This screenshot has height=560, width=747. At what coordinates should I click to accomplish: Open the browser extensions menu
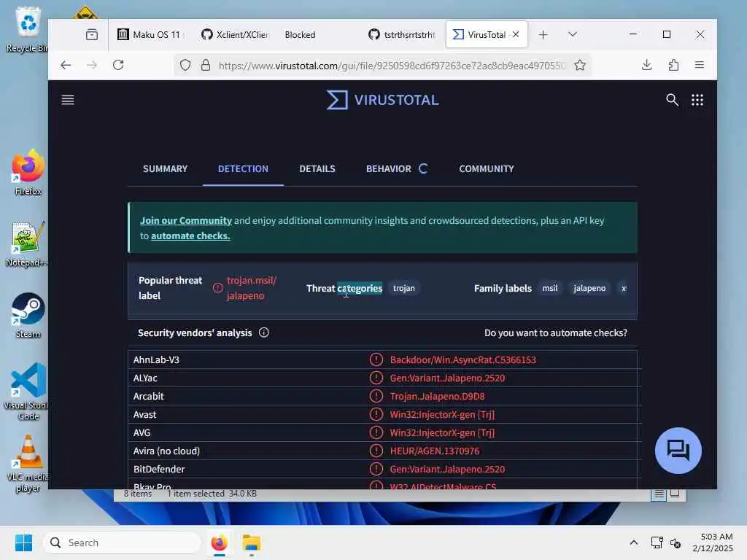(x=673, y=65)
